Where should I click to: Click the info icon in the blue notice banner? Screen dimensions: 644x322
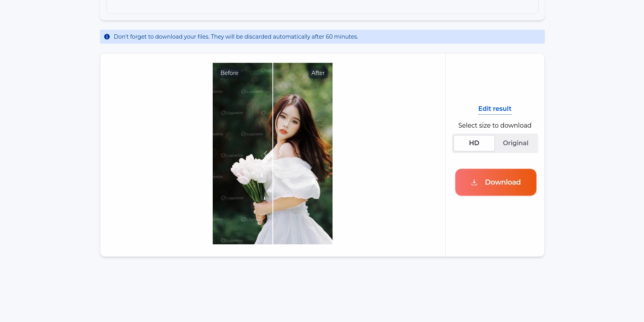point(107,37)
